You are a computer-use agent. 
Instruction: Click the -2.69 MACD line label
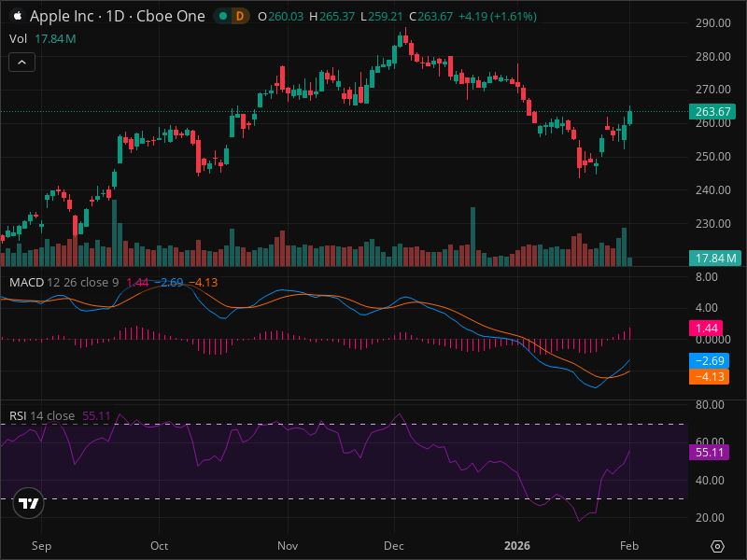tap(709, 360)
